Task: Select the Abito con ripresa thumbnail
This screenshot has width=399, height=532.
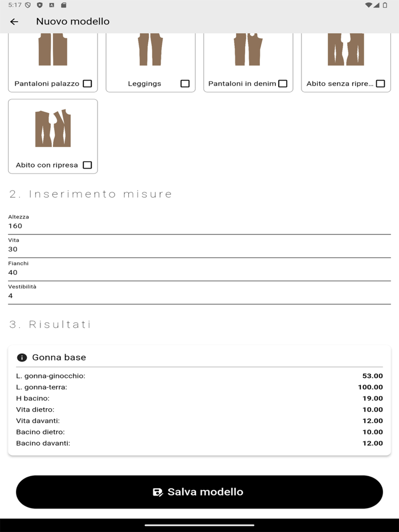Action: (x=53, y=128)
